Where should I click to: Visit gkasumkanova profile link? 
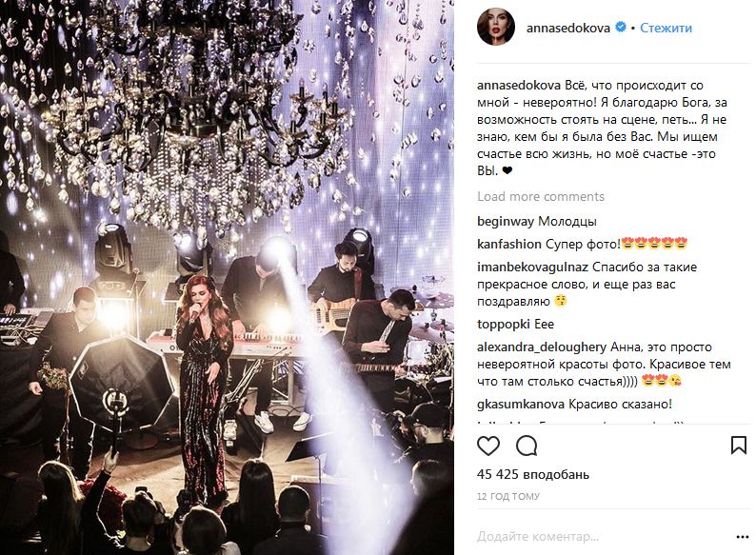(520, 404)
